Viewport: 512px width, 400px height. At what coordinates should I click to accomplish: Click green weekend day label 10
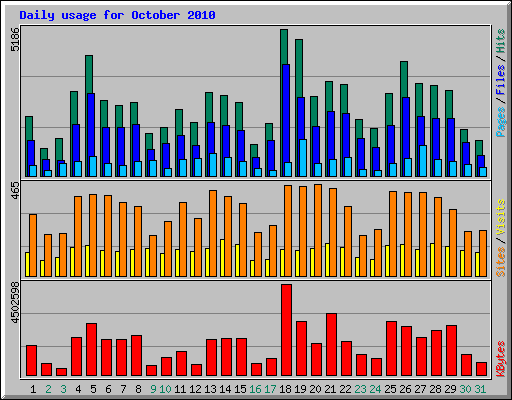(165, 389)
